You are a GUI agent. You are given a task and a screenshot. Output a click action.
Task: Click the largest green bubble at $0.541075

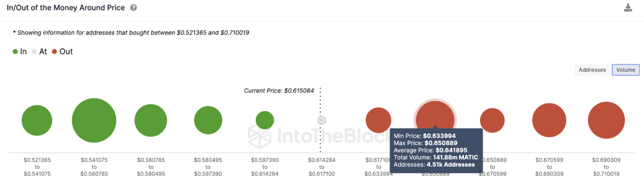94,120
